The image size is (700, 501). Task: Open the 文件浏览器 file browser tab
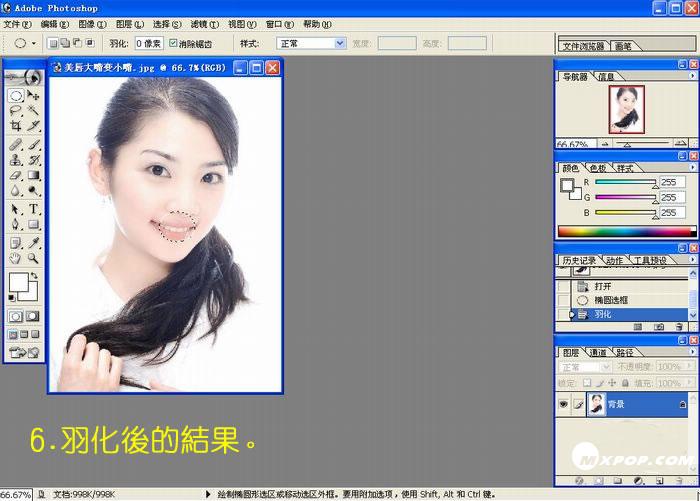(x=583, y=46)
